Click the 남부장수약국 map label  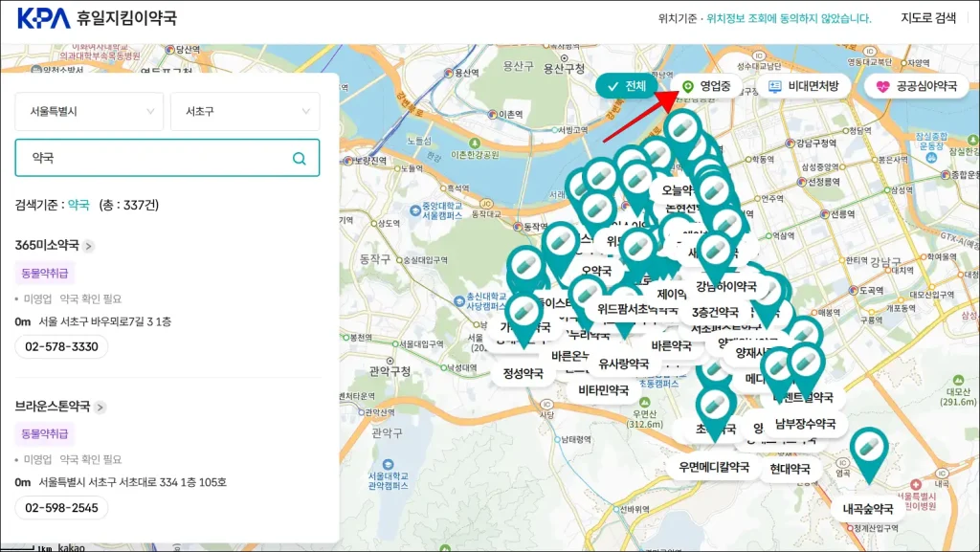coord(805,424)
